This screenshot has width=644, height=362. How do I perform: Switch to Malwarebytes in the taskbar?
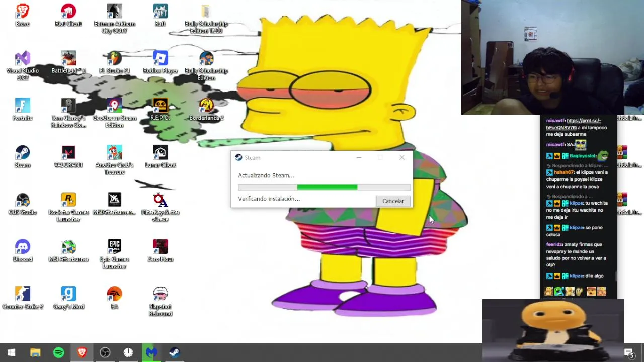[x=151, y=352]
